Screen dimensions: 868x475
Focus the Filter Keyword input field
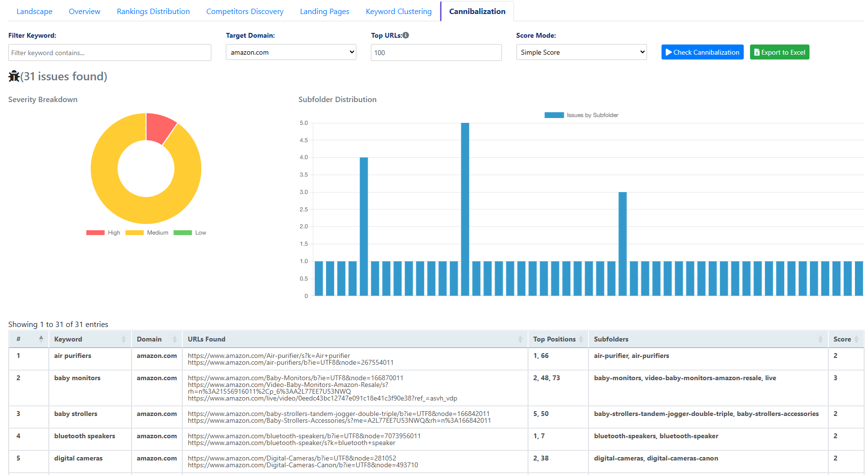click(110, 53)
